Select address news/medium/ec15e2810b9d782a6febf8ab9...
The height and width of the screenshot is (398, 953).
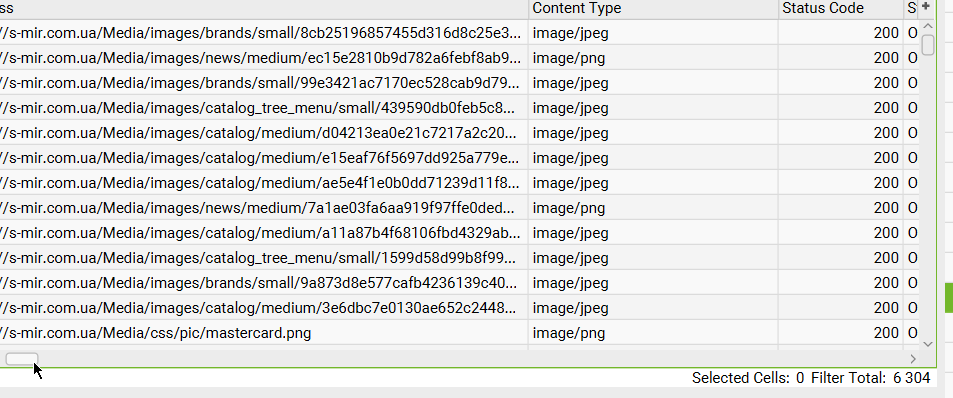[264, 58]
